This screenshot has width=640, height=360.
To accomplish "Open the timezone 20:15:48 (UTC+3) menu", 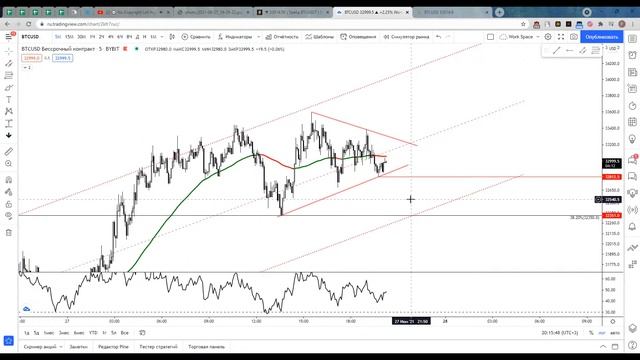I will tap(560, 333).
